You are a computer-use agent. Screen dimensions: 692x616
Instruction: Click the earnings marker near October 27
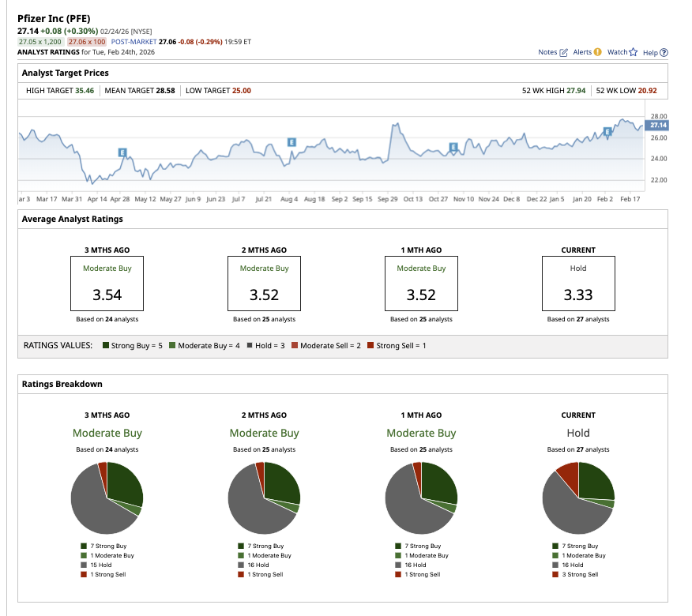click(x=453, y=147)
